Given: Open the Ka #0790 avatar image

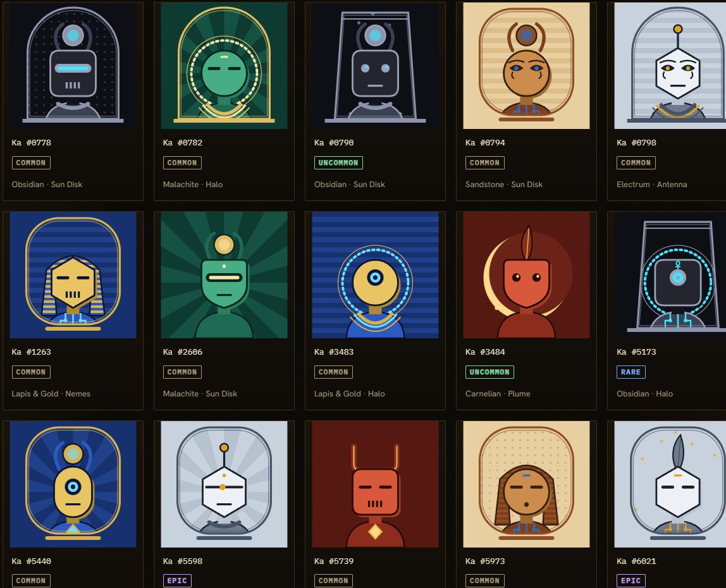Looking at the screenshot, I should (376, 66).
